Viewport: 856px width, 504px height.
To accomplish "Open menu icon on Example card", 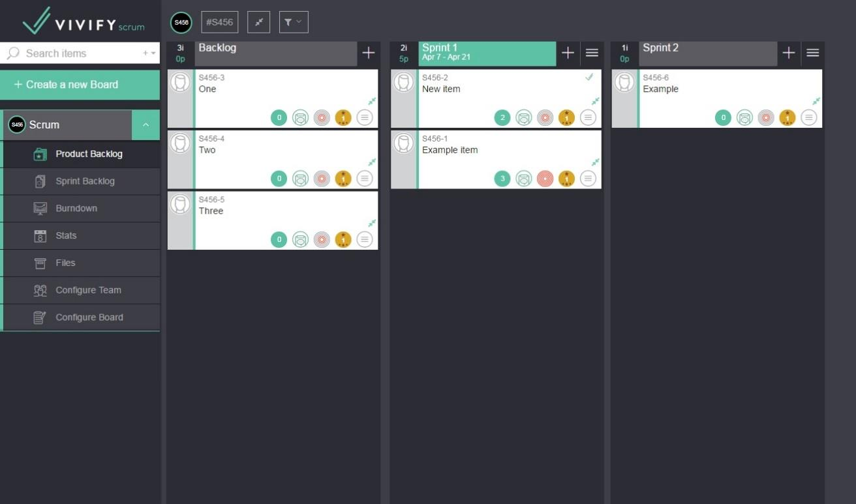I will [809, 118].
